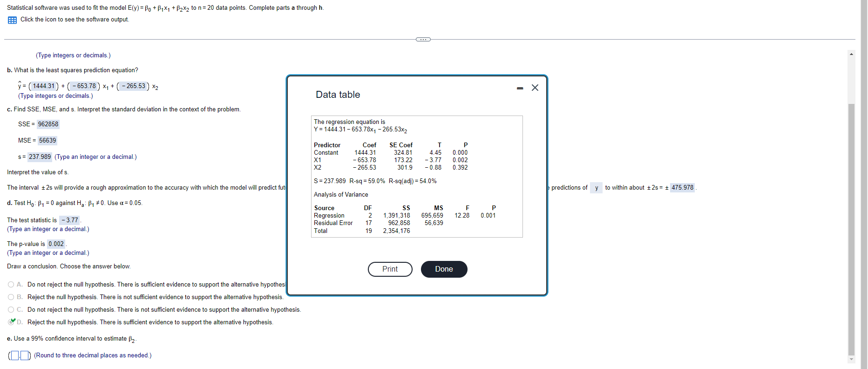
Task: Click the 'Data table' dialog title
Action: click(338, 95)
